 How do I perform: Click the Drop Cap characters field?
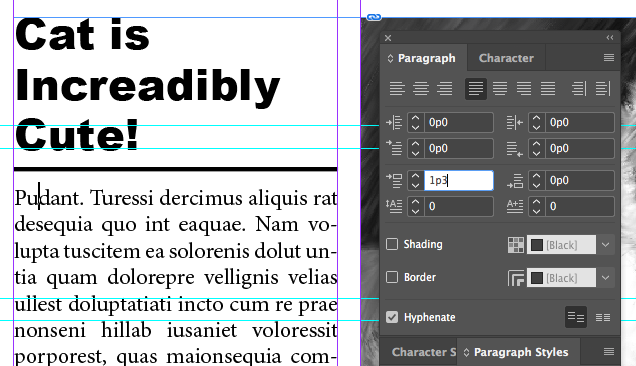click(x=580, y=206)
